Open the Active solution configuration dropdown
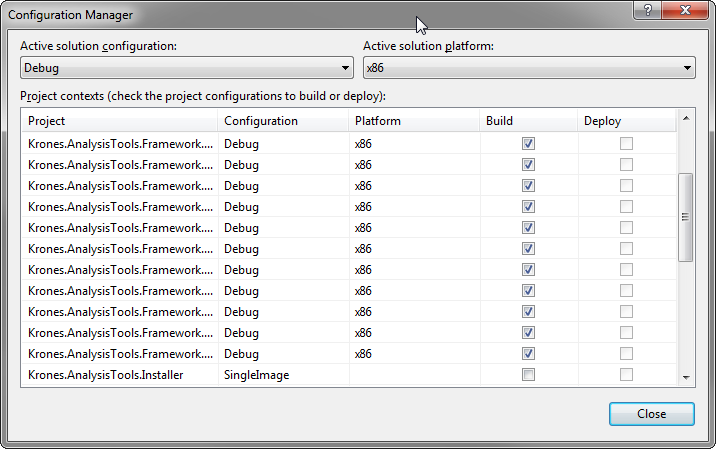This screenshot has height=449, width=716. (x=187, y=68)
